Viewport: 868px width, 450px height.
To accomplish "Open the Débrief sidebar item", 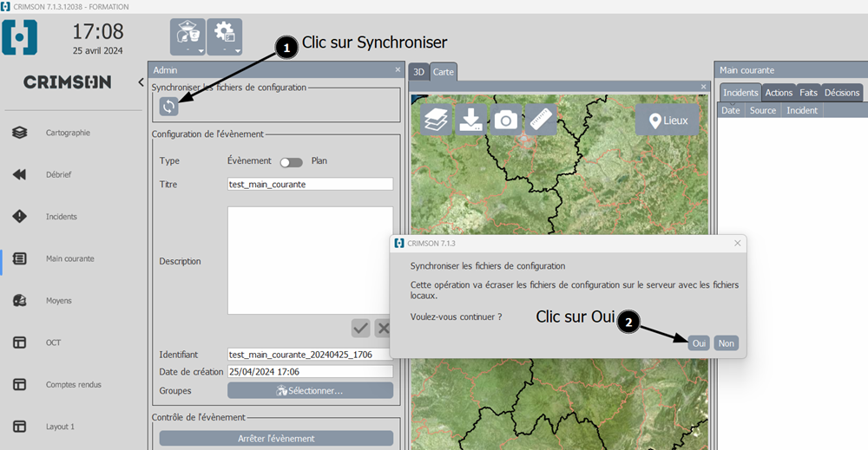I will [x=58, y=174].
